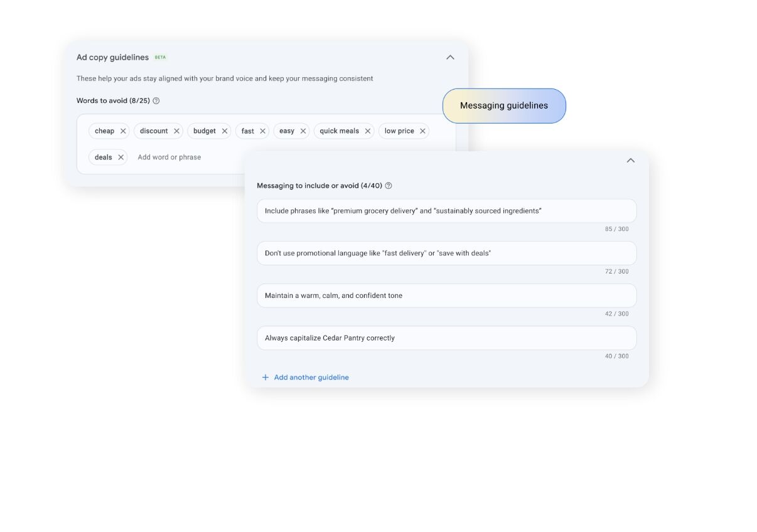757x532 pixels.
Task: Click the "42 / 300" character counter
Action: click(x=616, y=314)
